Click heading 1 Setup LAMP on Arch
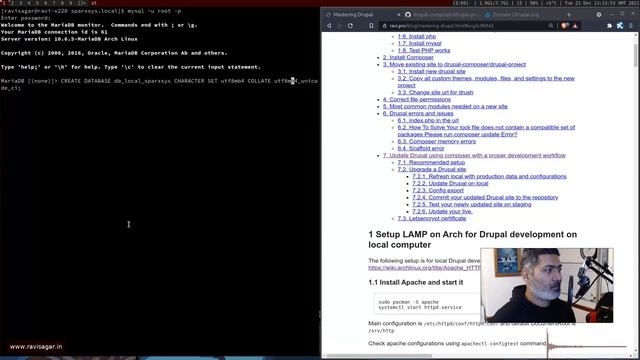The width and height of the screenshot is (640, 360). [x=473, y=240]
